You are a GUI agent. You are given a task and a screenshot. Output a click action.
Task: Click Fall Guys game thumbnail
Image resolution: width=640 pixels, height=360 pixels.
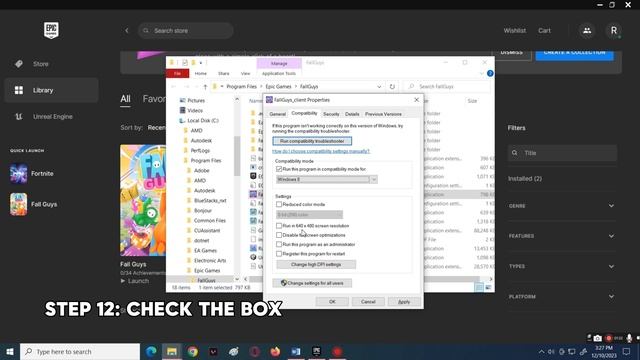(x=143, y=200)
